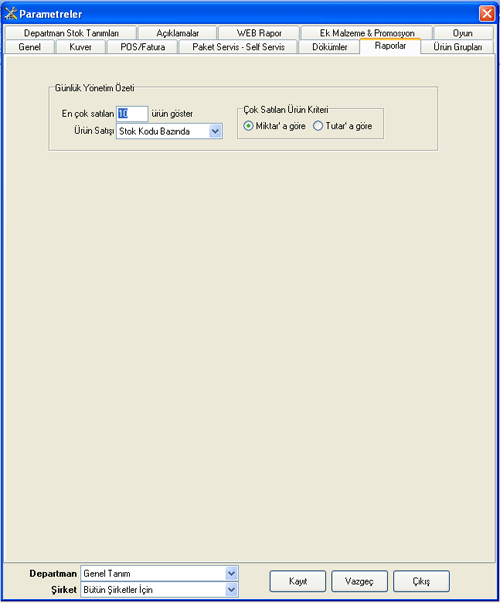Switch to the Genel tab
Screen dimensions: 500x603
[29, 47]
